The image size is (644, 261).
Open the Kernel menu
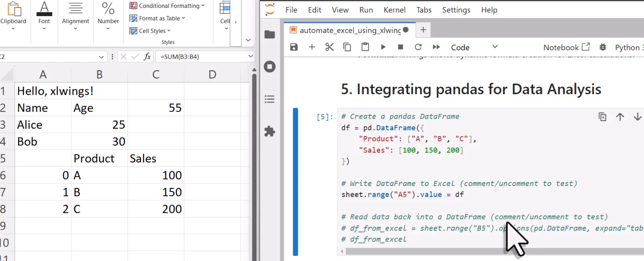[x=394, y=10]
